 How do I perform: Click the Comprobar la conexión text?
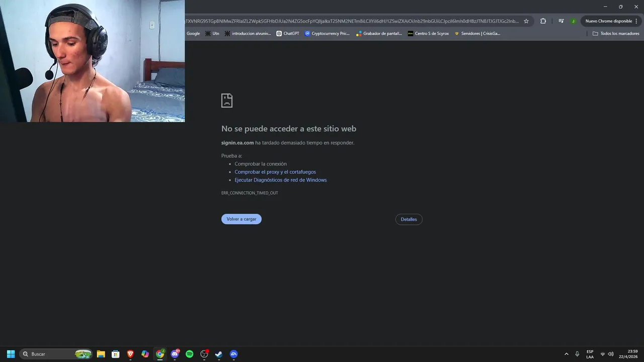[x=261, y=164]
